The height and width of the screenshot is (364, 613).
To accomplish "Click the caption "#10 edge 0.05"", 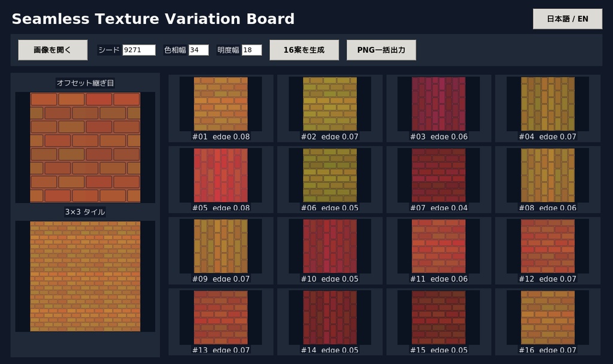I will [x=330, y=279].
